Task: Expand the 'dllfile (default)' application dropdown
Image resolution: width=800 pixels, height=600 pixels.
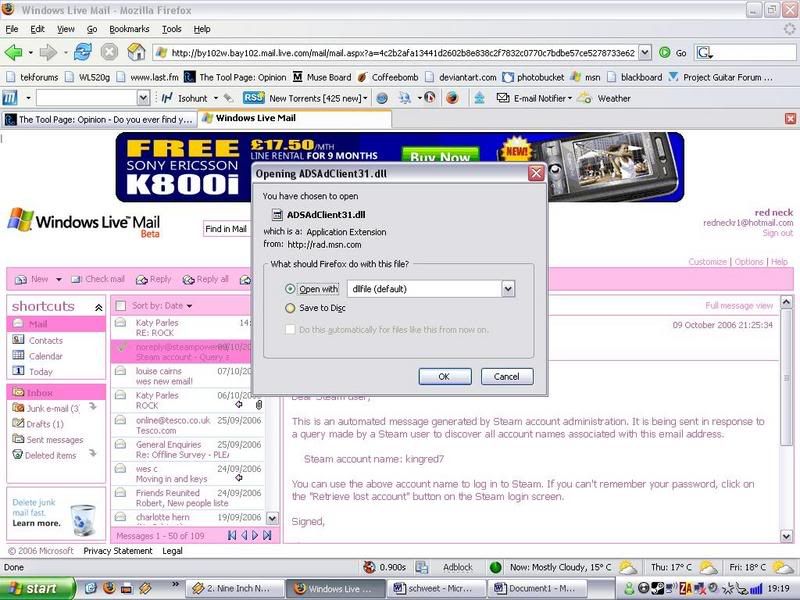Action: tap(508, 289)
